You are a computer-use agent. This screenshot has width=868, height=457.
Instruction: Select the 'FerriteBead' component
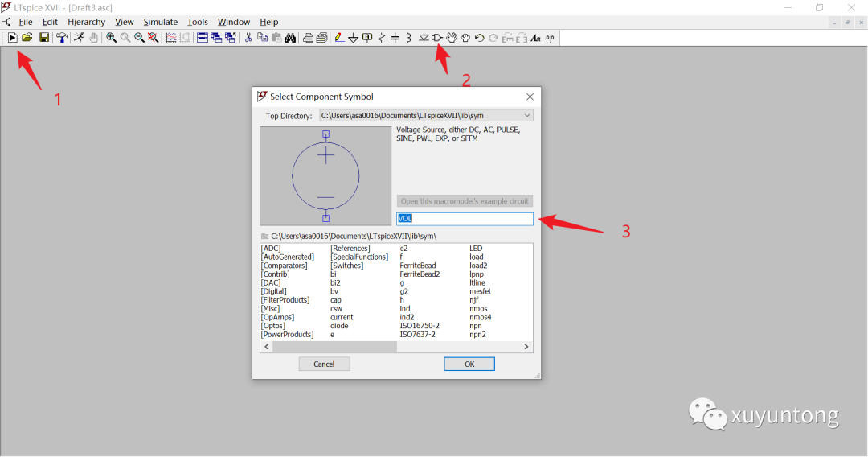coord(418,266)
